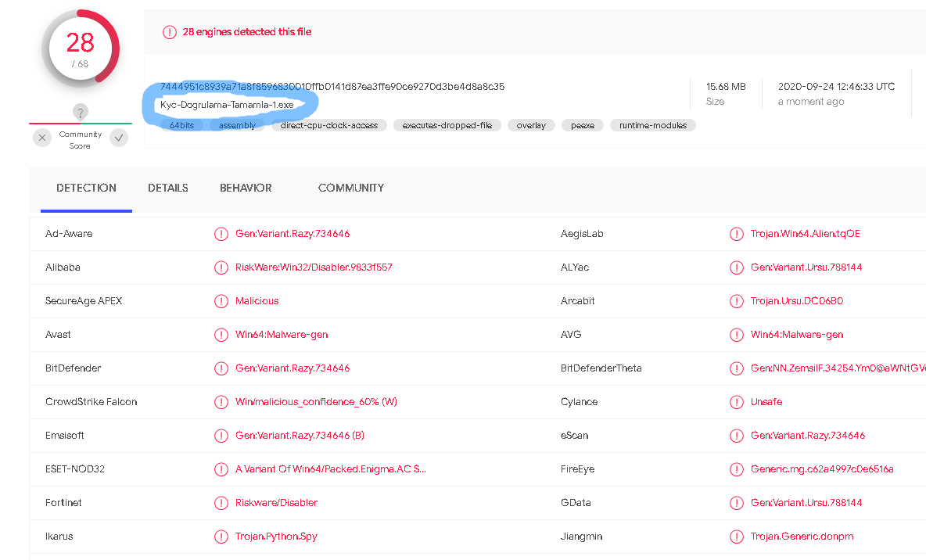Image resolution: width=926 pixels, height=560 pixels.
Task: Click the alert icon in the Ad-Aware row
Action: (221, 234)
